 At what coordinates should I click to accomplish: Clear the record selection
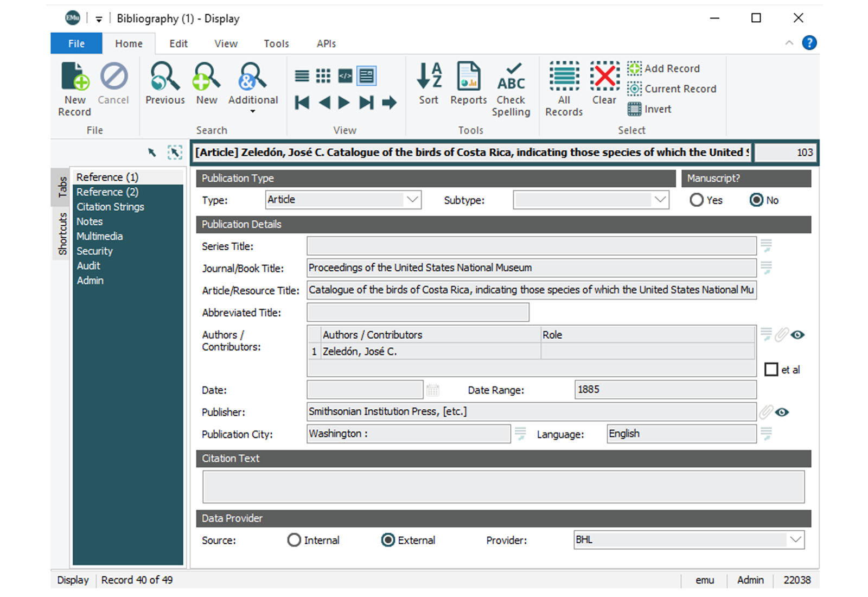point(604,77)
